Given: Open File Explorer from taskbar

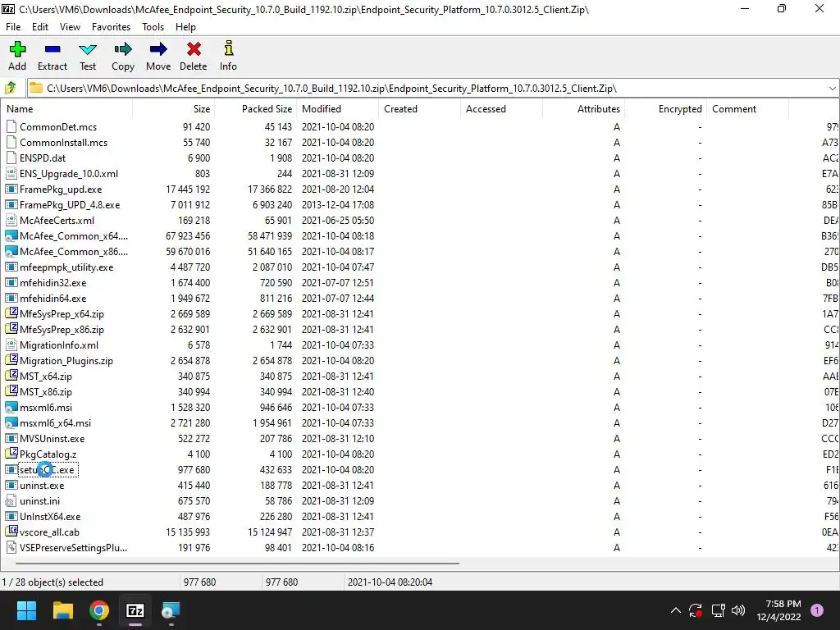Looking at the screenshot, I should click(62, 610).
